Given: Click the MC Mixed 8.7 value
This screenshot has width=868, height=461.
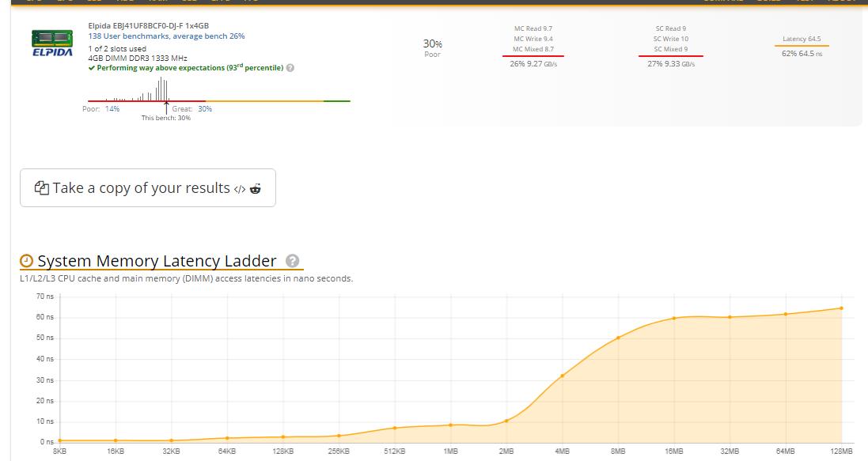Looking at the screenshot, I should coord(533,49).
